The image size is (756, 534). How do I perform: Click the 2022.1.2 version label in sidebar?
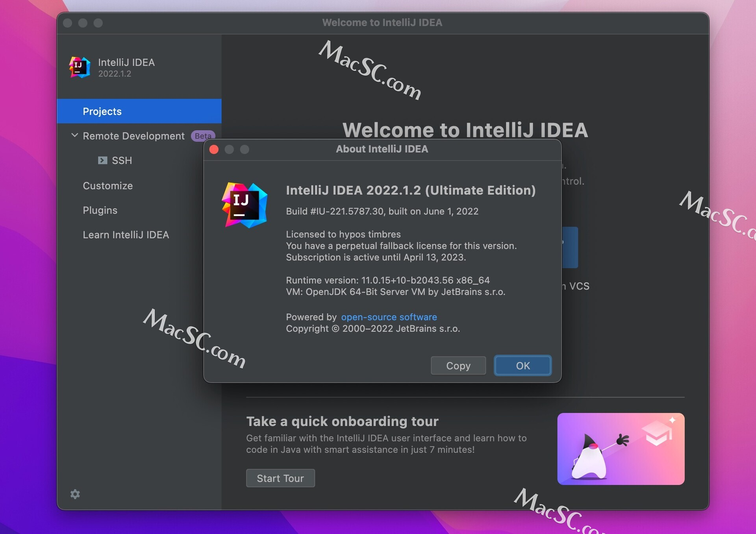pos(115,74)
